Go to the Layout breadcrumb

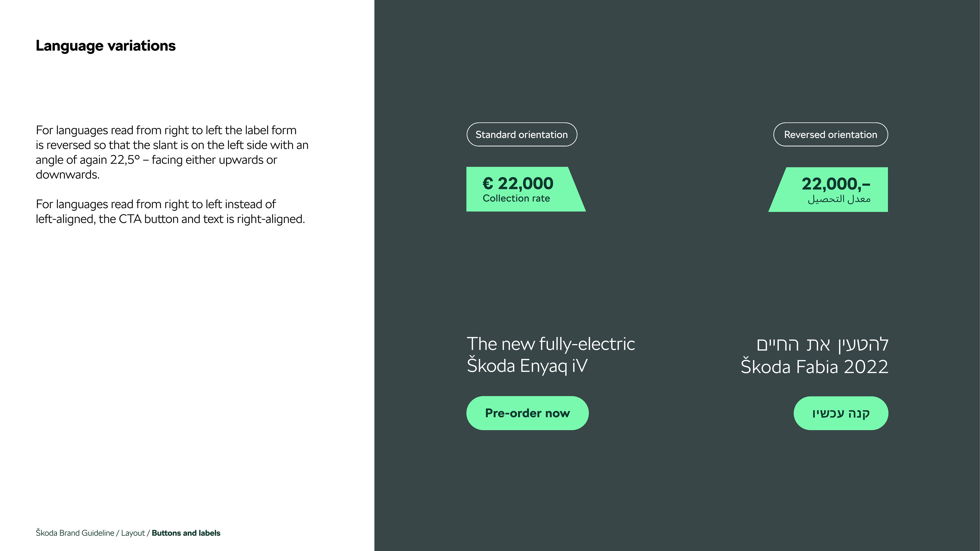pos(133,533)
